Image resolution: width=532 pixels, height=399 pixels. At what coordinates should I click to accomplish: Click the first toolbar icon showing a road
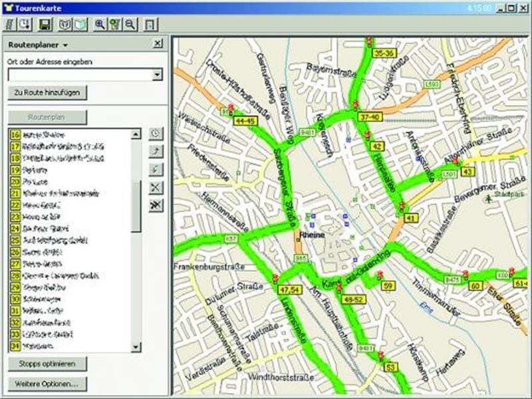10,25
